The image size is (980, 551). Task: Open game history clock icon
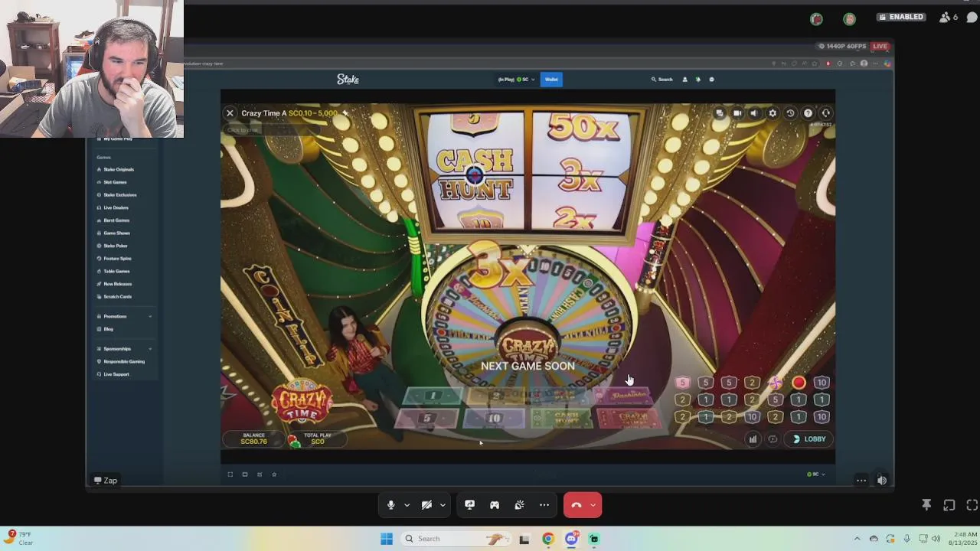[790, 113]
